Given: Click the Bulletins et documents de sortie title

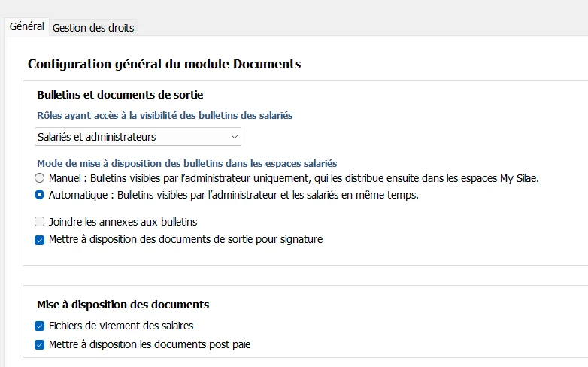Looking at the screenshot, I should (120, 95).
